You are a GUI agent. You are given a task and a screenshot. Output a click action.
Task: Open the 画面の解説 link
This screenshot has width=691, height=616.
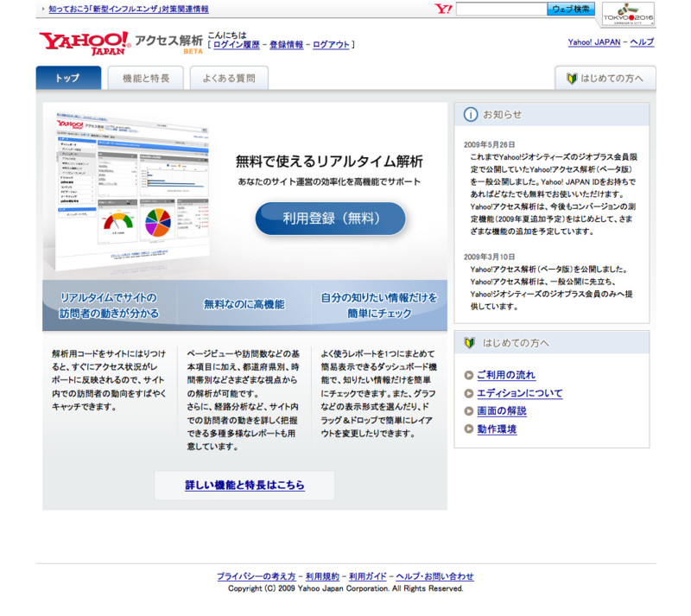tap(502, 411)
